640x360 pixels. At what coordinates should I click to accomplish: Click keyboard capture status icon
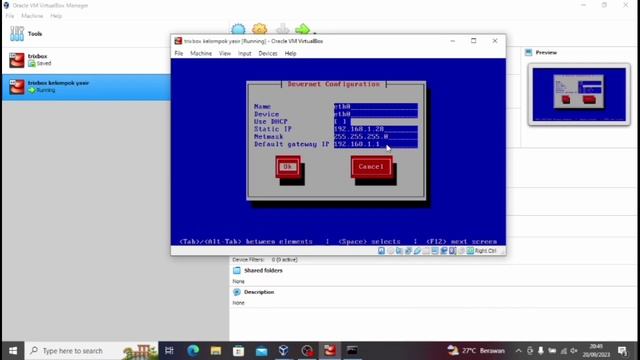470,251
